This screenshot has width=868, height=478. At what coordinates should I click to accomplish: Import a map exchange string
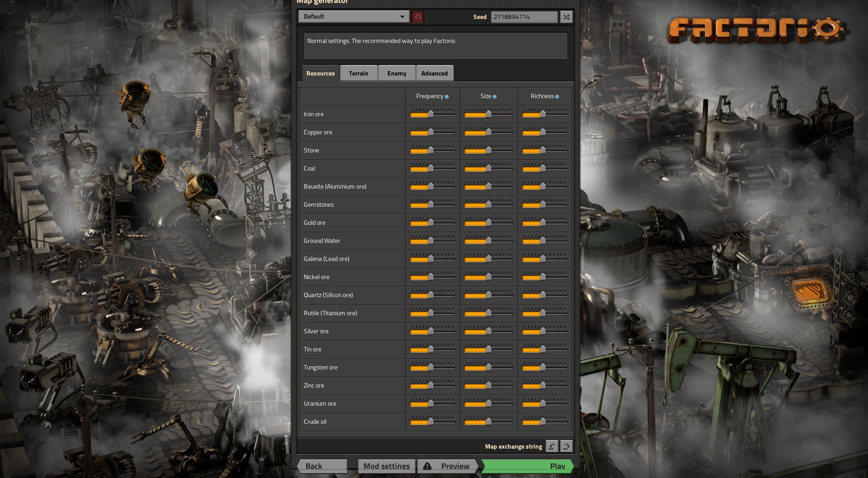point(552,446)
